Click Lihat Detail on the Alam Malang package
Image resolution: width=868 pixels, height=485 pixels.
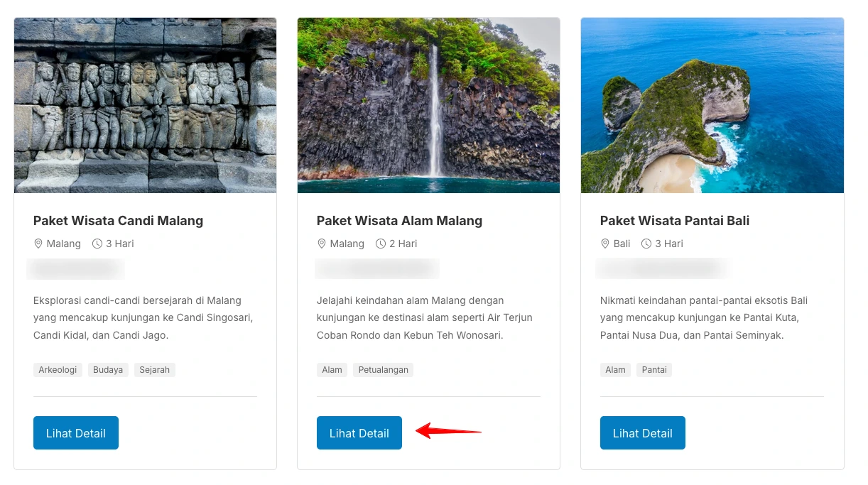pos(359,432)
